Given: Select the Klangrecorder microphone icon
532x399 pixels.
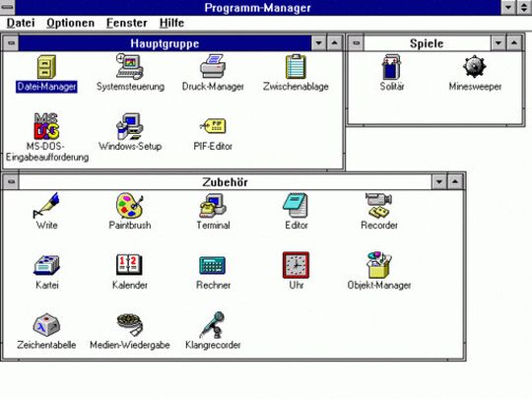Looking at the screenshot, I should coord(213,325).
